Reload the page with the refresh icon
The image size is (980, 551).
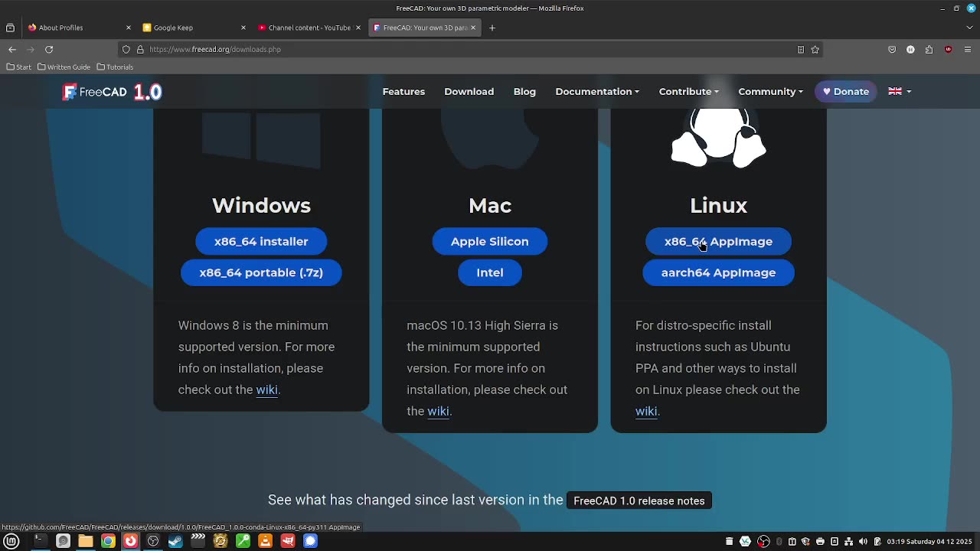49,49
